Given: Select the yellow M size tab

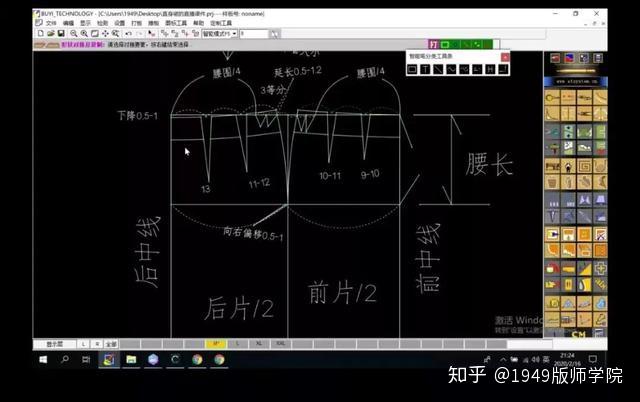Looking at the screenshot, I should tap(216, 344).
